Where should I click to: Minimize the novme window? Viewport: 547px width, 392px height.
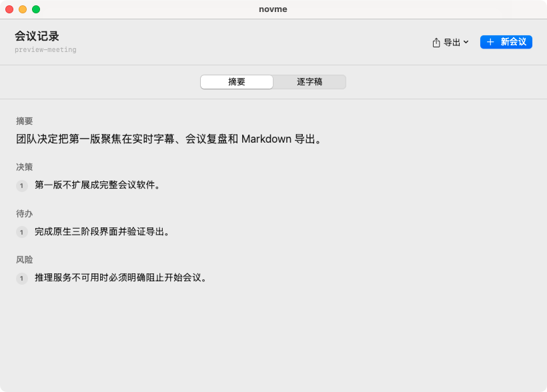coord(23,9)
